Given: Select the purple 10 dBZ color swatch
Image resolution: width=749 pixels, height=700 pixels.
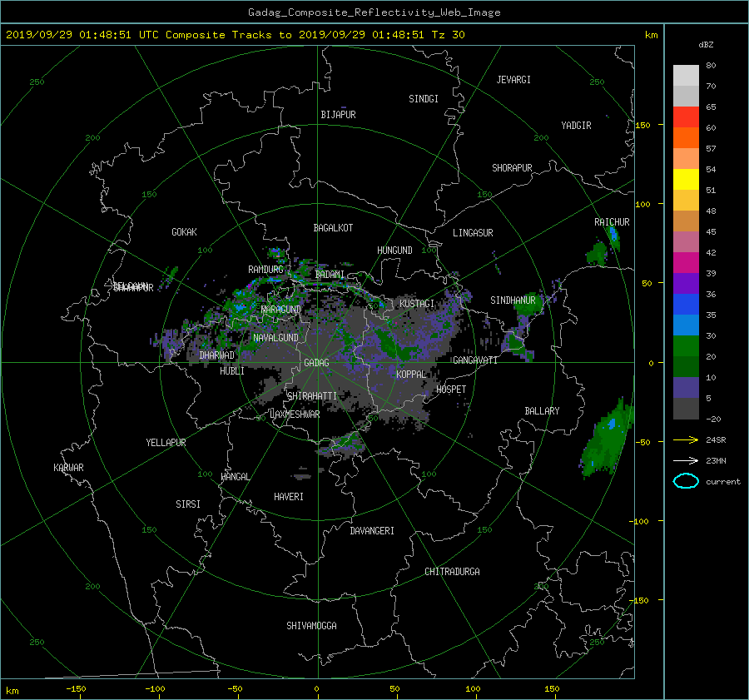Looking at the screenshot, I should 686,387.
